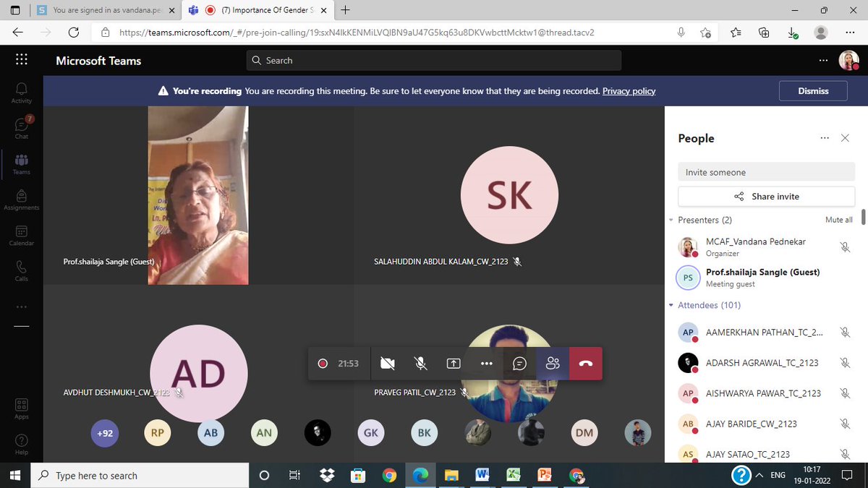868x488 pixels.
Task: Show the +92 additional participants
Action: 105,433
